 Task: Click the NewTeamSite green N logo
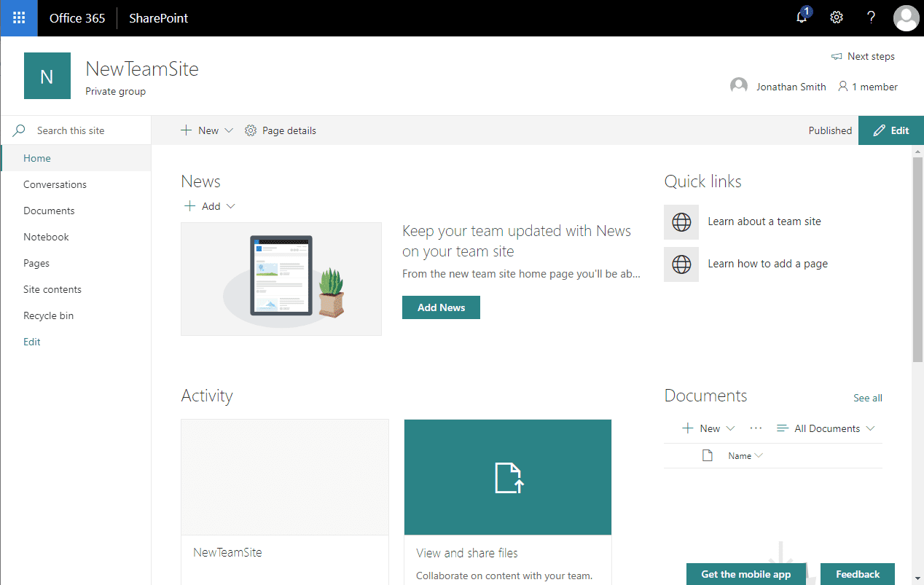tap(47, 76)
